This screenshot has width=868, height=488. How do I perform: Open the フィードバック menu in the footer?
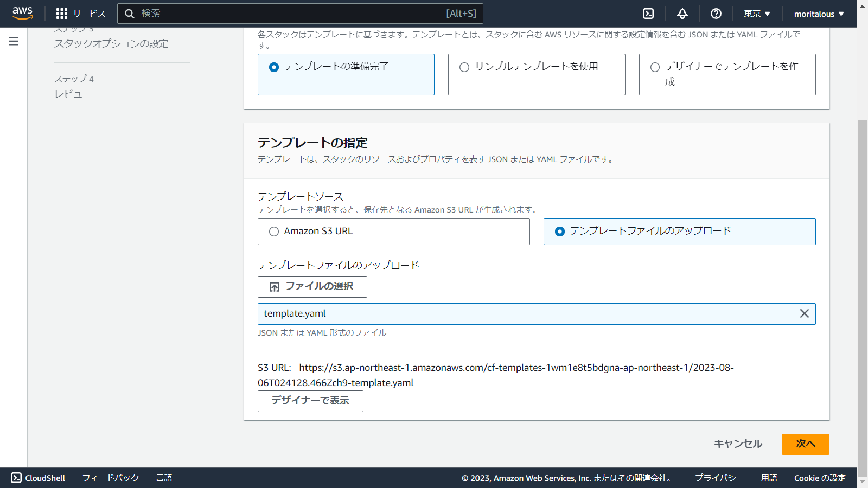pos(110,478)
